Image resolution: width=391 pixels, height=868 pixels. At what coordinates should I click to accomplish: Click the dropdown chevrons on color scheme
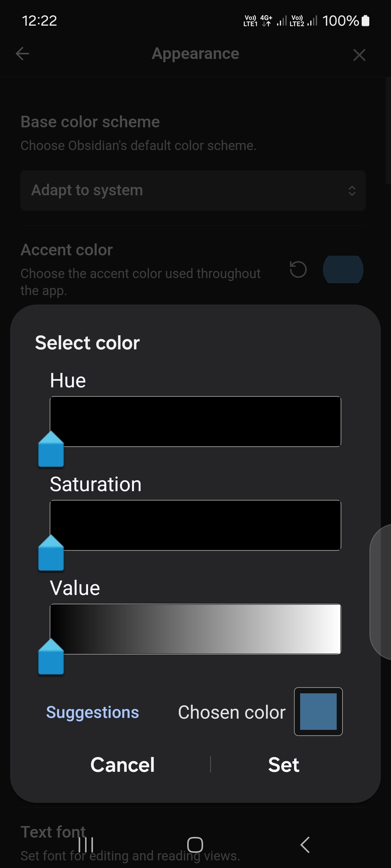pos(352,191)
